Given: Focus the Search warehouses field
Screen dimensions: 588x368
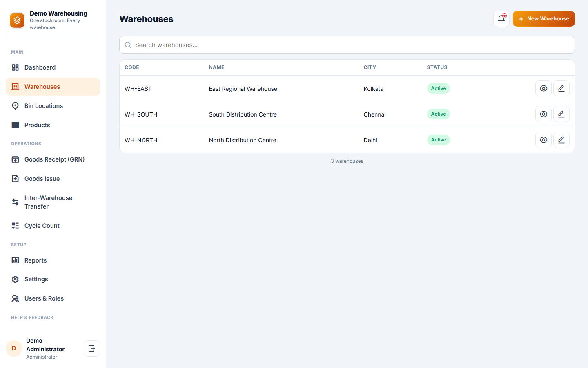Looking at the screenshot, I should pos(347,45).
